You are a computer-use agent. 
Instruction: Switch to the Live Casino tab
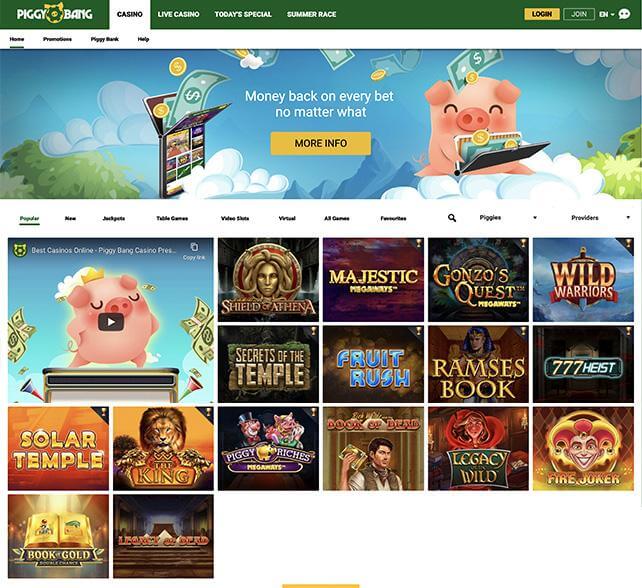coord(179,14)
